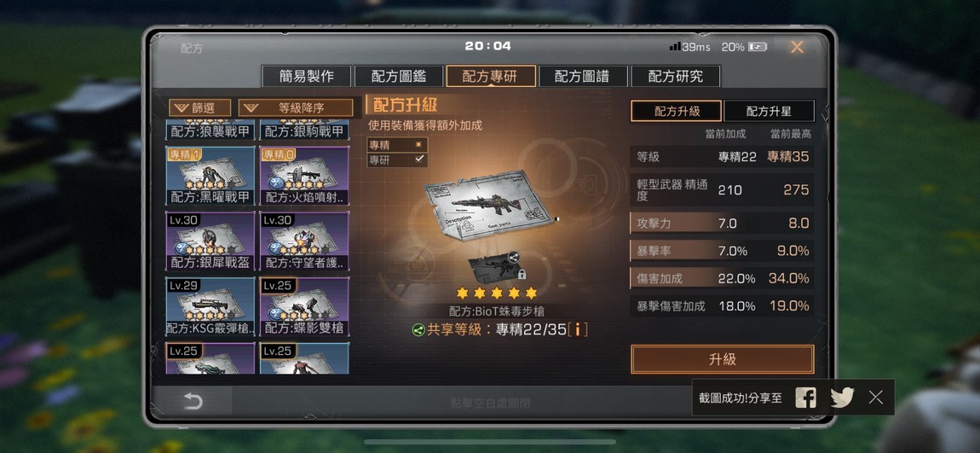Select the 配方:蝶影雙槍 recipe thumbnail
This screenshot has height=453, width=980.
click(x=304, y=306)
